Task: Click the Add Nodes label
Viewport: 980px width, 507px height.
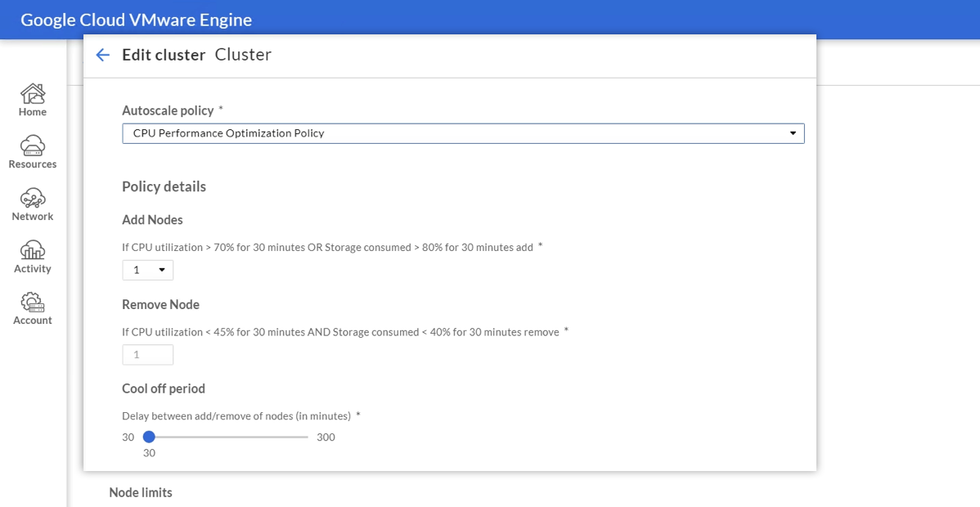Action: pyautogui.click(x=152, y=220)
